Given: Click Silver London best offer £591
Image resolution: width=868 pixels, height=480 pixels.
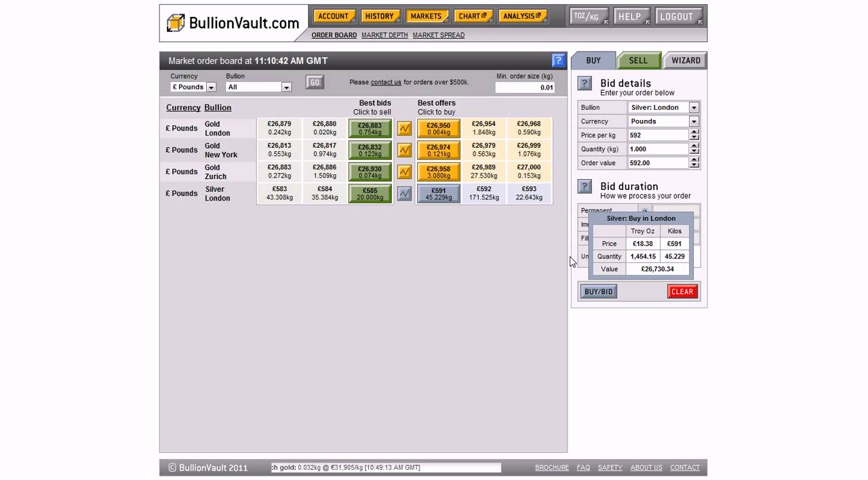Looking at the screenshot, I should click(x=439, y=193).
